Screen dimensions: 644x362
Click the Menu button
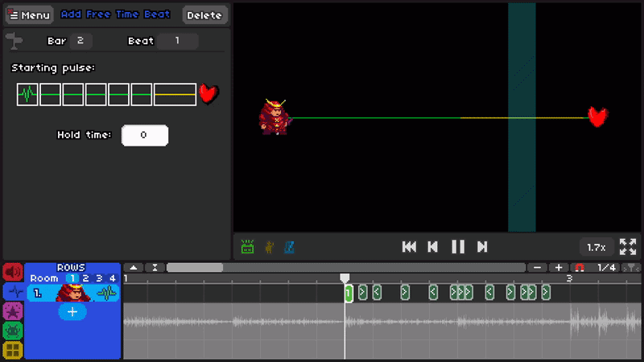coord(29,15)
